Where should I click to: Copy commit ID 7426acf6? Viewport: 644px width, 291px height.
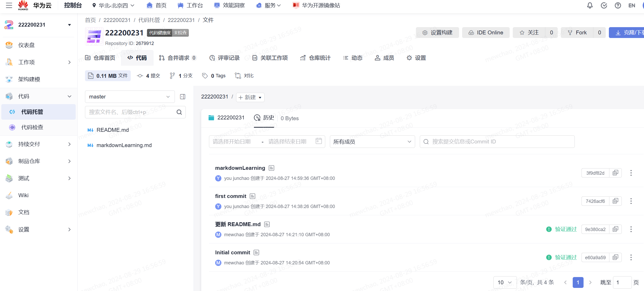615,201
